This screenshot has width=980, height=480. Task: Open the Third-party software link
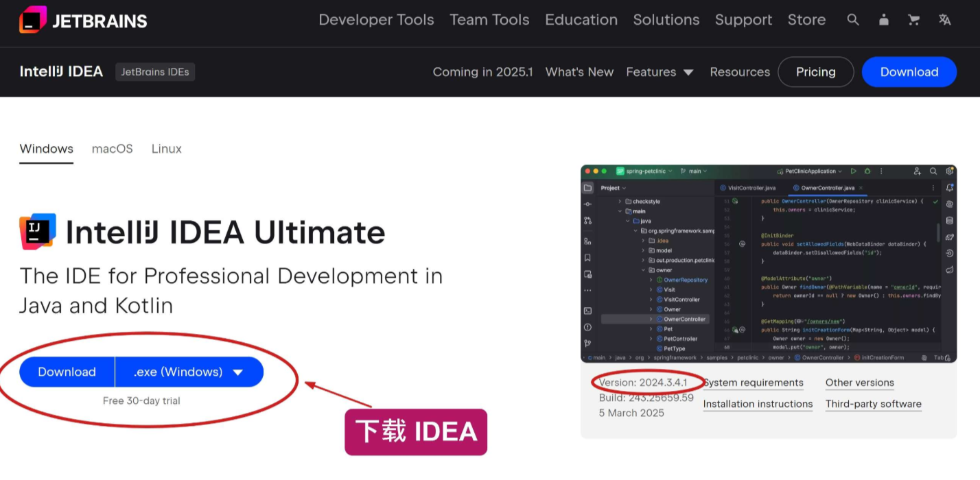point(874,404)
